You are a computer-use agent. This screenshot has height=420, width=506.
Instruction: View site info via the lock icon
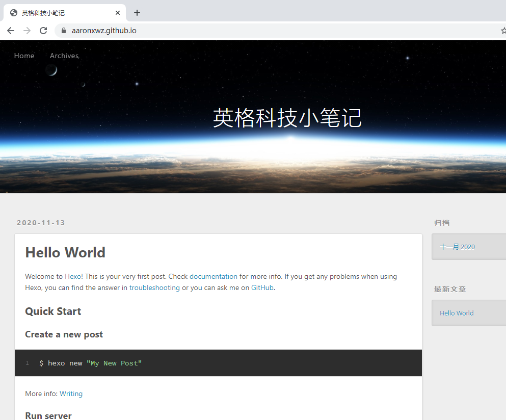[64, 31]
